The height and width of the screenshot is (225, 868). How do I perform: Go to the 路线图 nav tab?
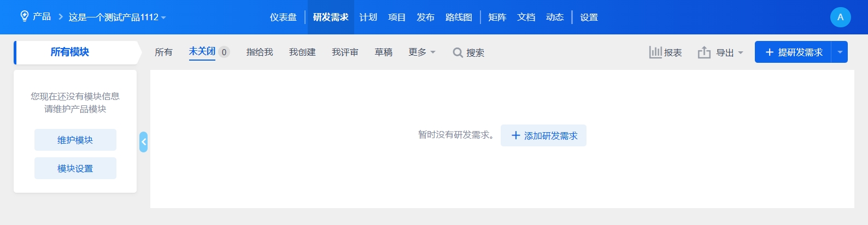(459, 17)
